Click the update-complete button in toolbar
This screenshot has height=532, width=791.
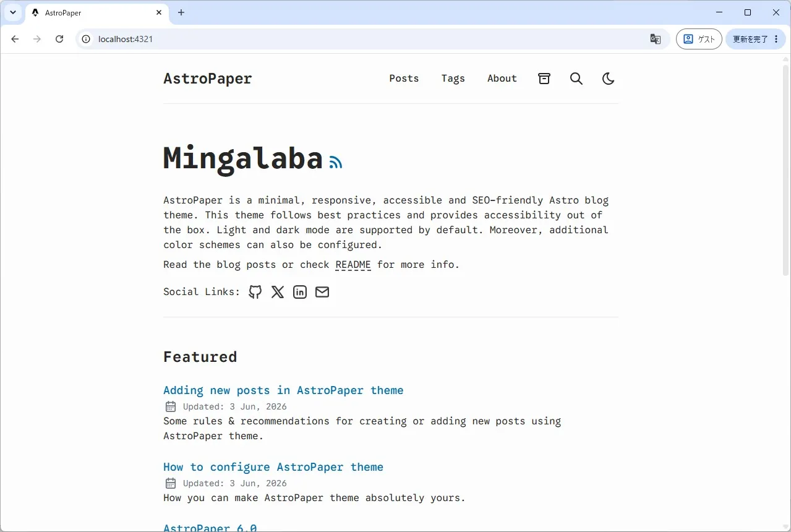point(756,39)
